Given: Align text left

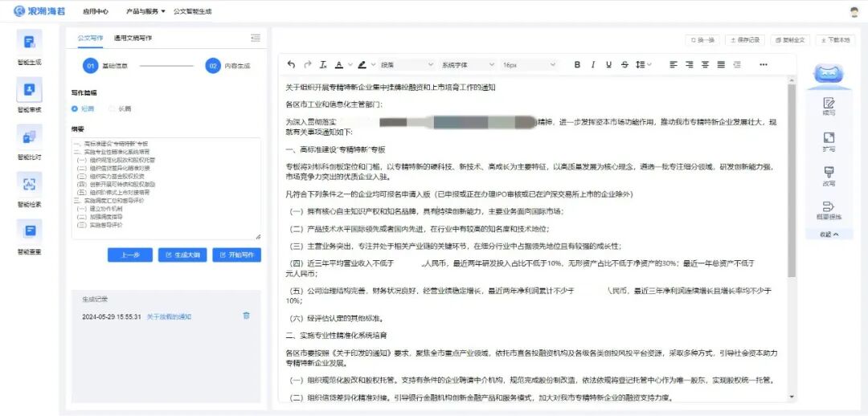Looking at the screenshot, I should pyautogui.click(x=674, y=65).
